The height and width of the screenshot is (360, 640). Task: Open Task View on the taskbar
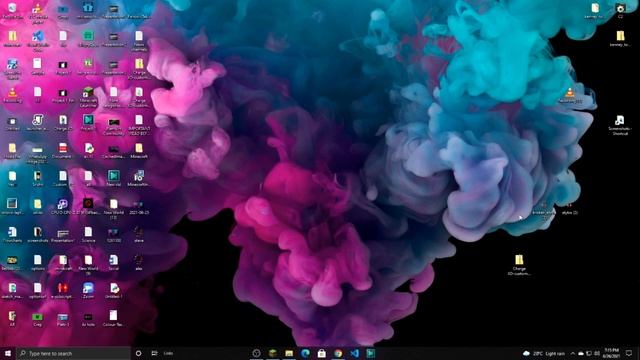tap(154, 353)
